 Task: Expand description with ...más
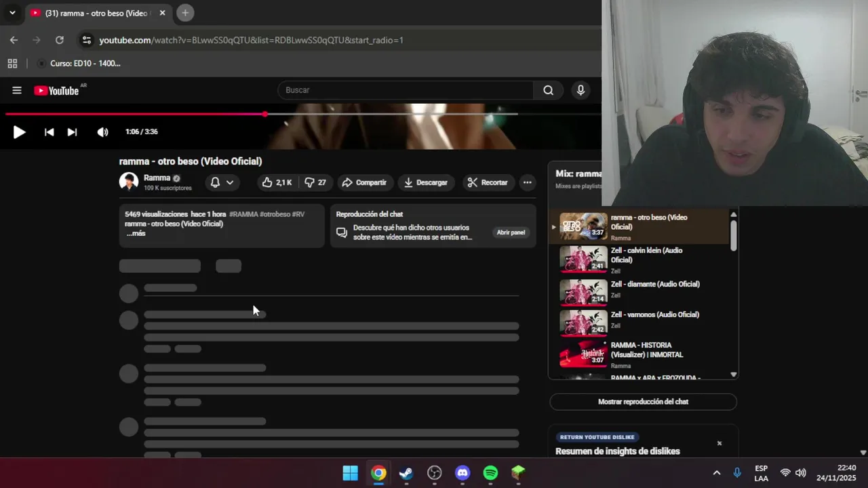tap(136, 233)
